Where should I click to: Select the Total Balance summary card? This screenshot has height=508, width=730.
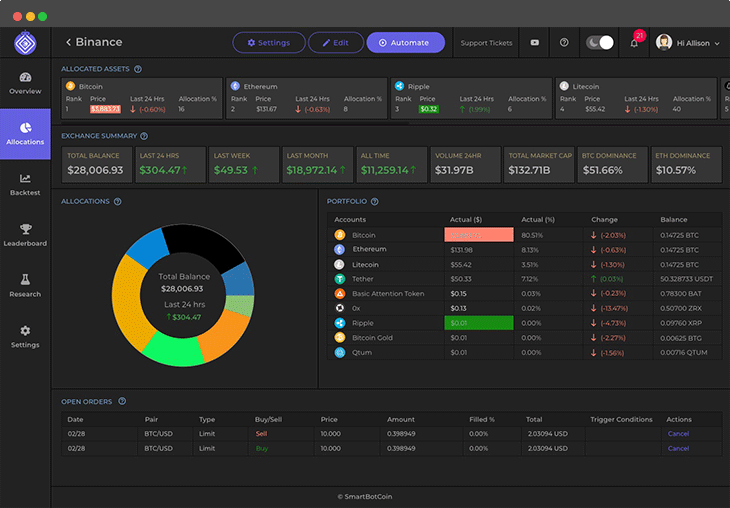96,164
